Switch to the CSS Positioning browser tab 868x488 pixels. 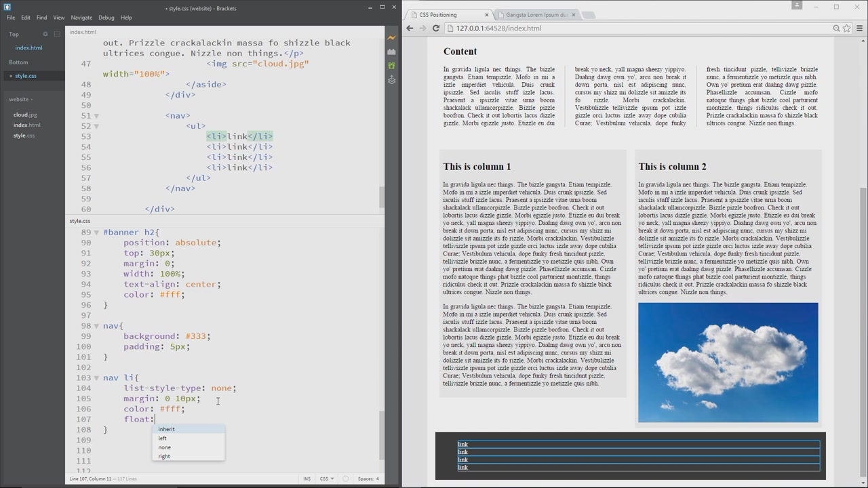pyautogui.click(x=448, y=15)
